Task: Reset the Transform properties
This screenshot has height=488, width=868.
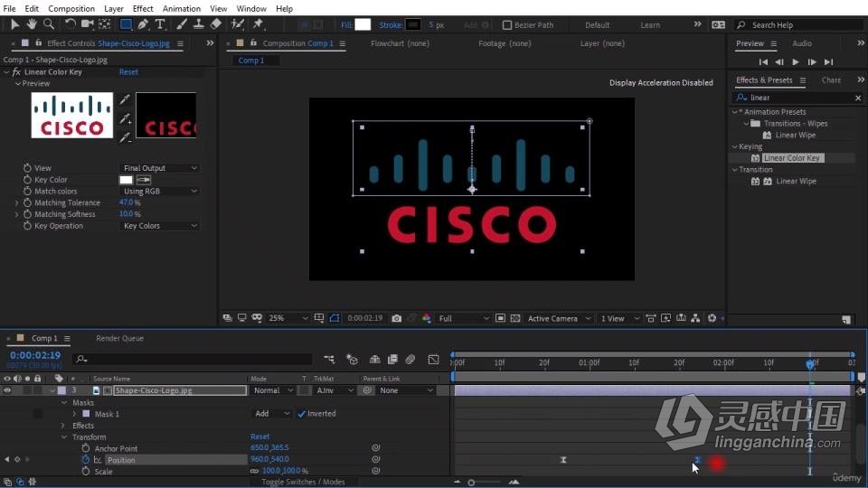Action: 259,436
